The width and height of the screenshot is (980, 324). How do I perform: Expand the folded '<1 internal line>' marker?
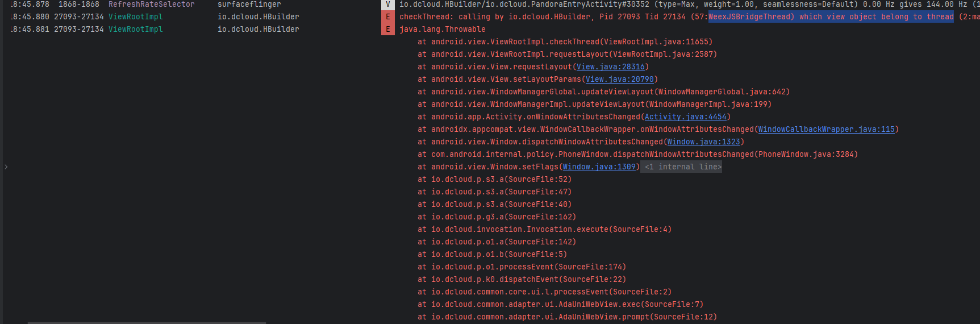[x=681, y=167]
